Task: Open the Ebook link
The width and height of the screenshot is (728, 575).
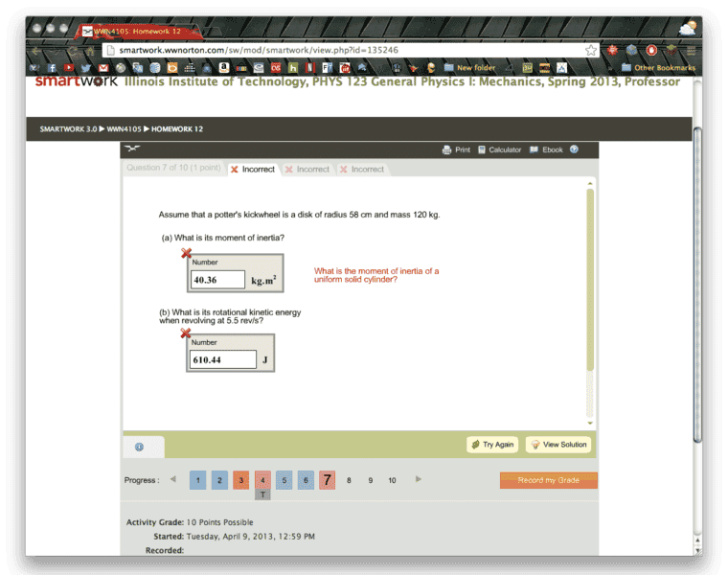Action: 546,149
